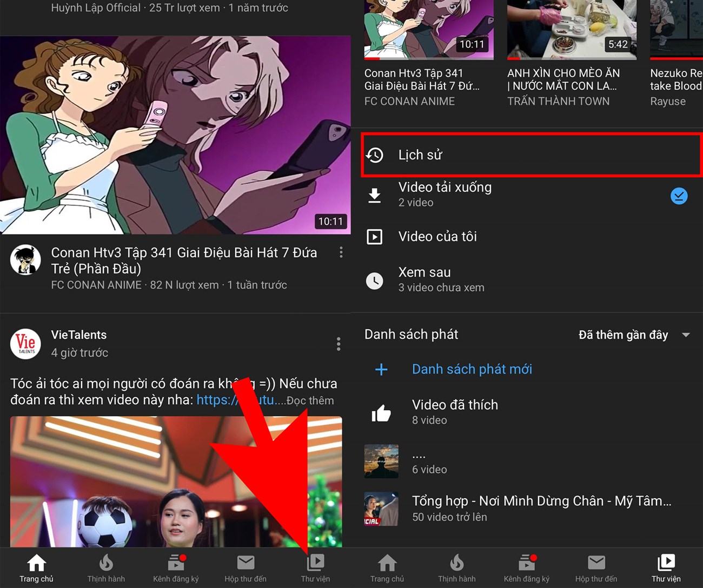Screen dimensions: 703x588
Task: Click TRẤN THÀNH TOWN channel name
Action: coord(558,102)
